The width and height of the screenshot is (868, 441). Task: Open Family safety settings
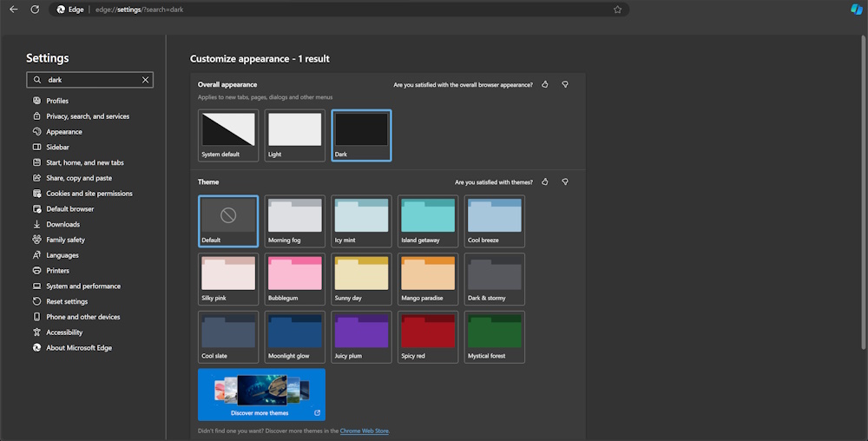click(59, 240)
